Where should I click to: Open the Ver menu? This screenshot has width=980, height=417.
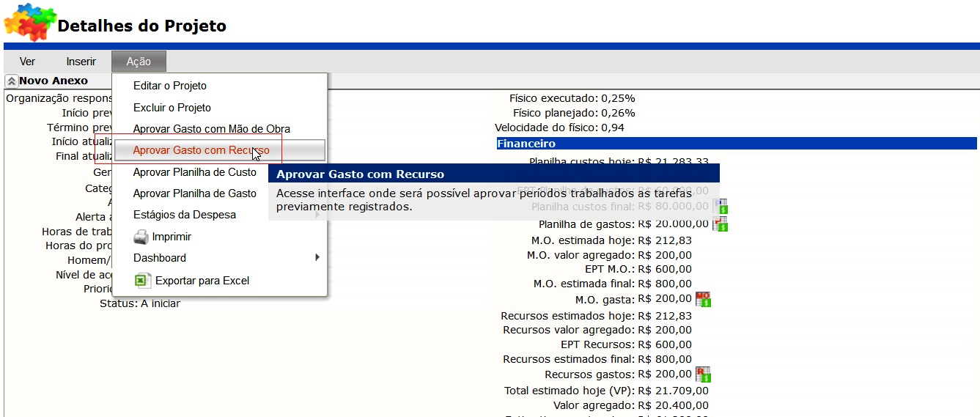point(27,62)
